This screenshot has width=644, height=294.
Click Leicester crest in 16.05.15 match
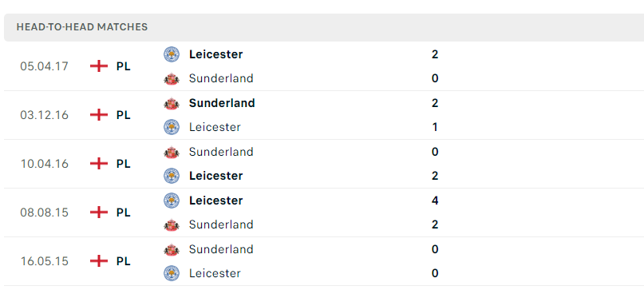point(172,273)
